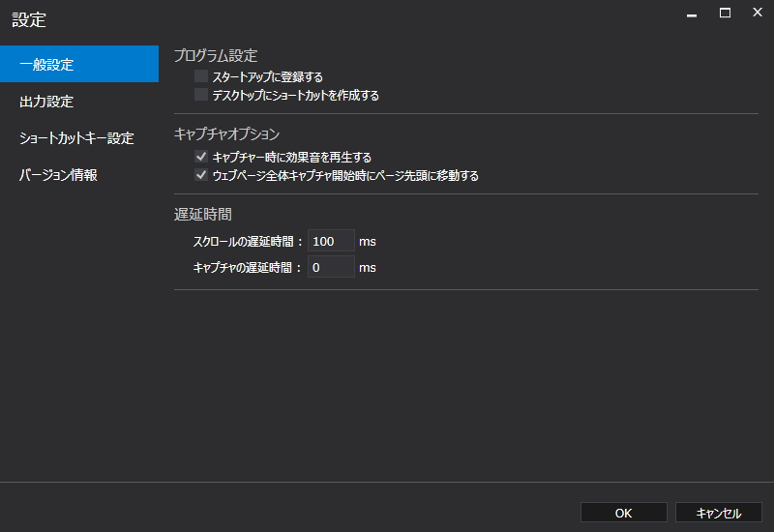Click the キャプチャの遅延時間 label
Image resolution: width=774 pixels, height=532 pixels.
248,268
